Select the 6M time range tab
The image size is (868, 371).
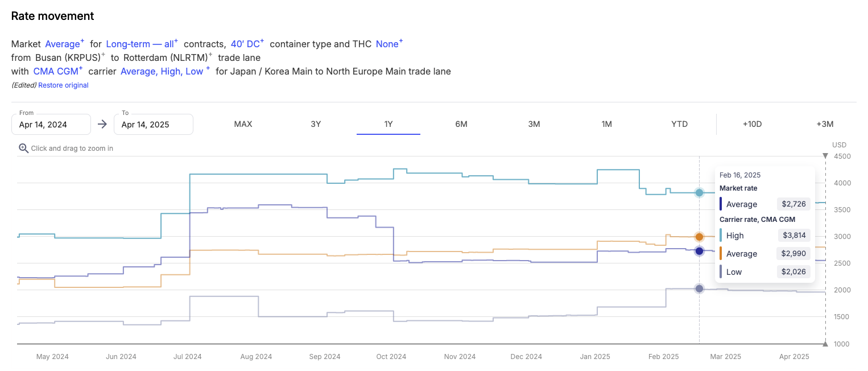pyautogui.click(x=461, y=124)
